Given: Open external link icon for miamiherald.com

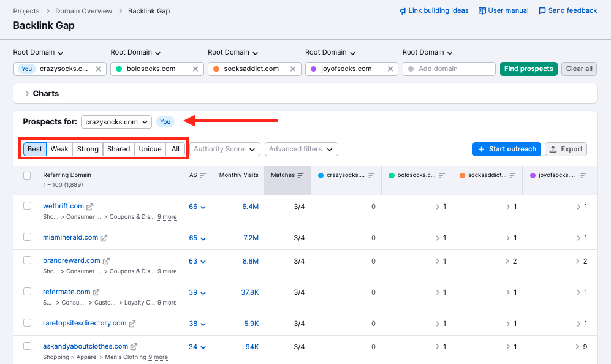Looking at the screenshot, I should [104, 238].
